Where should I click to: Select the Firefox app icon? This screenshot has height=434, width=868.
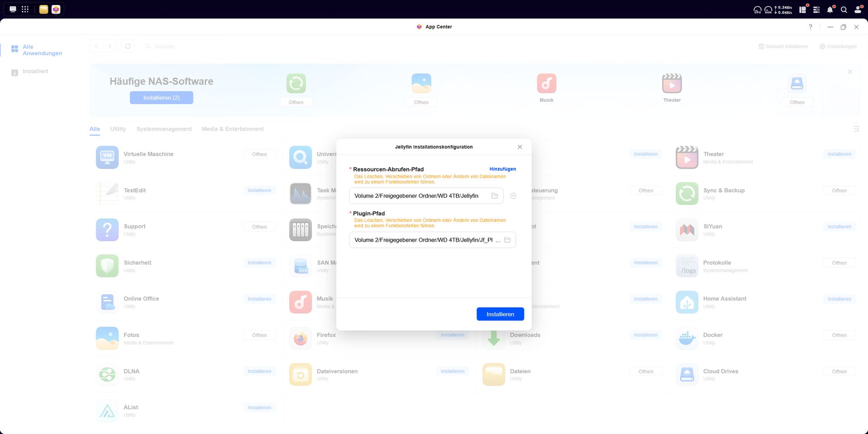300,338
